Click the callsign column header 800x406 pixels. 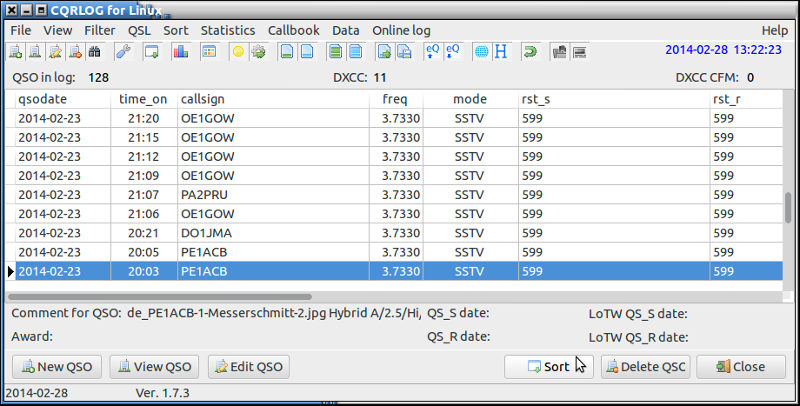pyautogui.click(x=203, y=100)
